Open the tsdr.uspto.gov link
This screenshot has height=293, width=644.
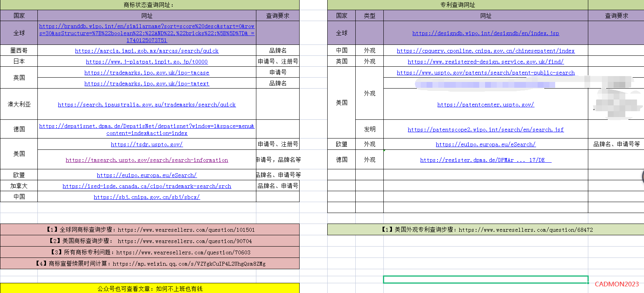[146, 144]
